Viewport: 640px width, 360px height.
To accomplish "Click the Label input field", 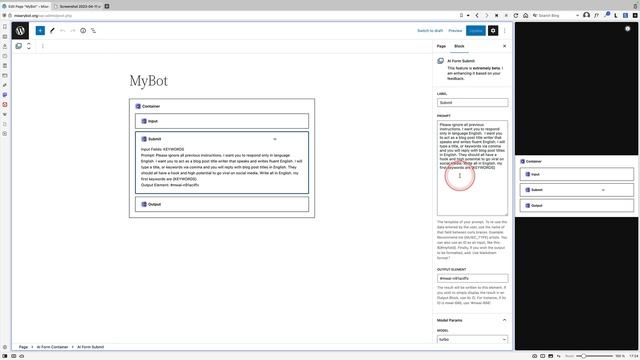I will point(472,102).
